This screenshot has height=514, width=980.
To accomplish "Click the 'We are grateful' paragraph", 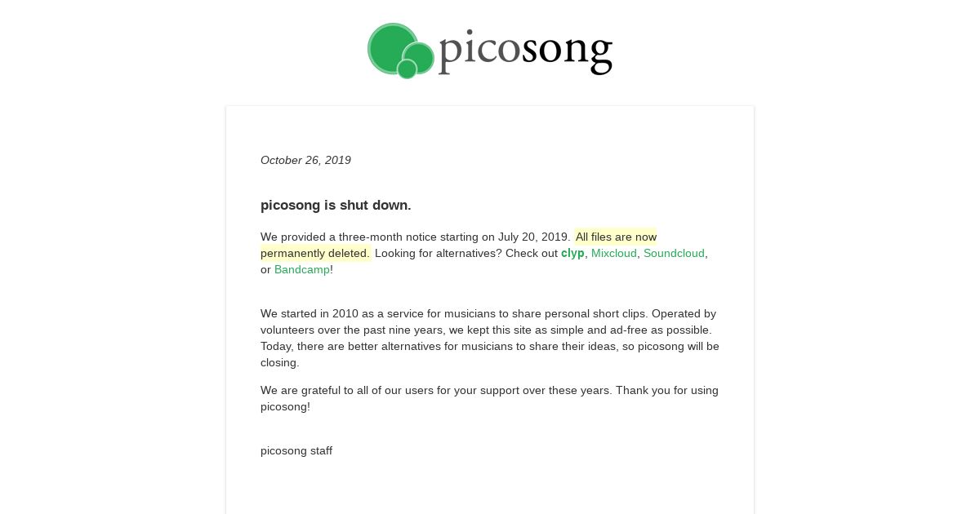I will click(490, 398).
